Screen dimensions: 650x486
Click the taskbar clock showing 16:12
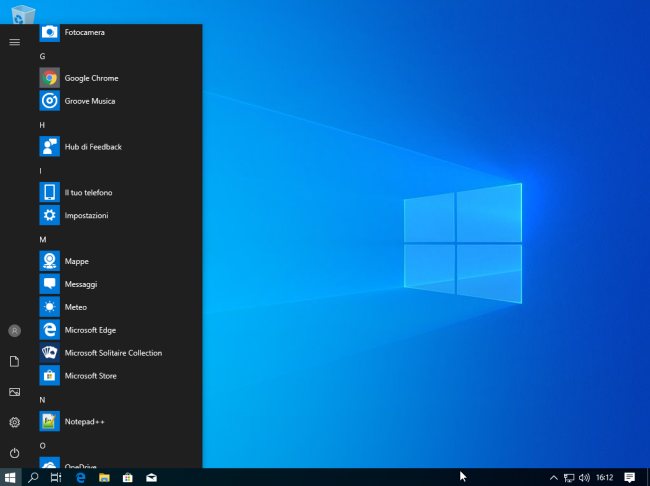tap(604, 478)
